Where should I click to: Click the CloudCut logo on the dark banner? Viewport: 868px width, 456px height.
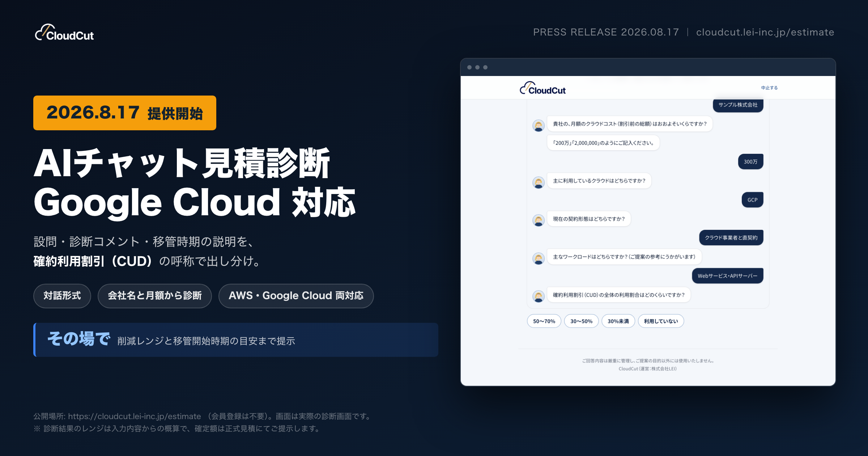[64, 33]
